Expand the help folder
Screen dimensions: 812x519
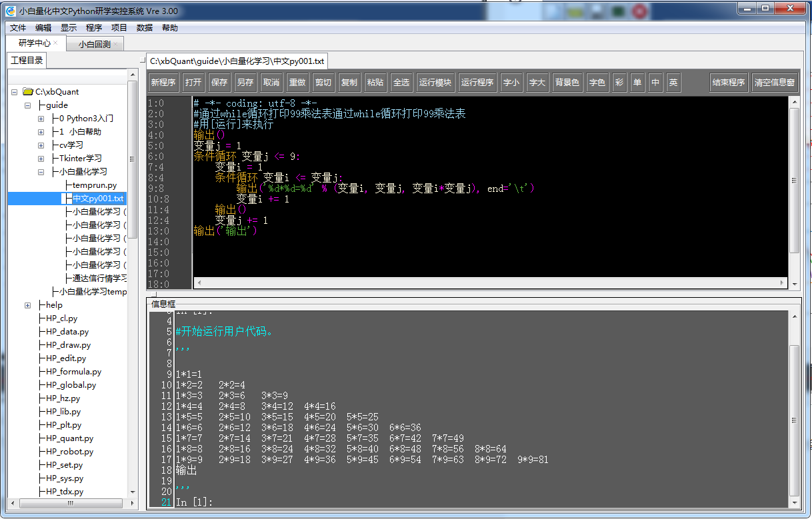click(x=28, y=305)
